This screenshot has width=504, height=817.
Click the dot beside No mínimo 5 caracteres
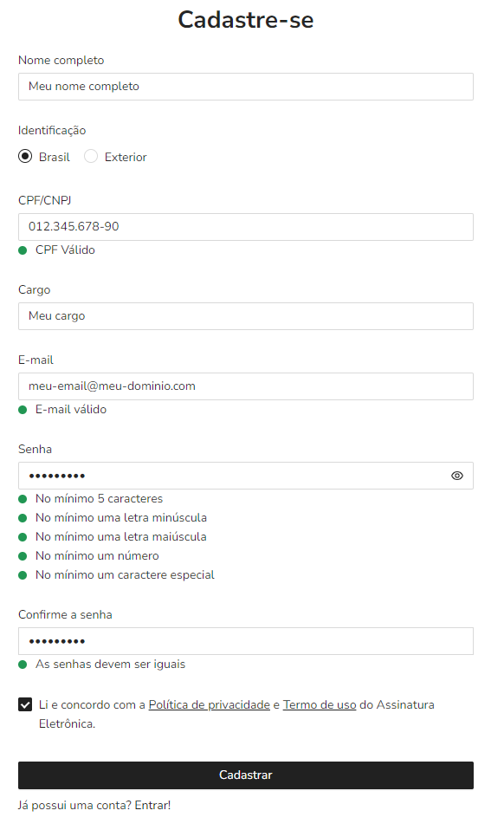[x=23, y=499]
